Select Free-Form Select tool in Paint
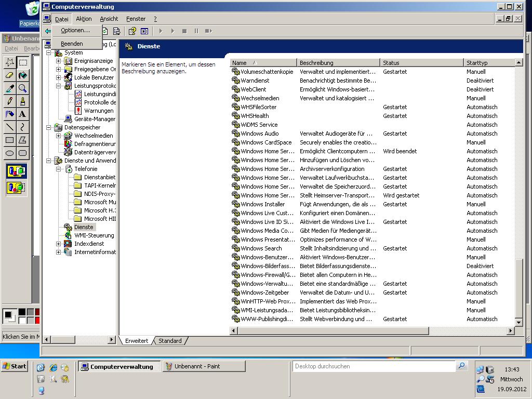Viewport: 532px width, 399px height. point(10,62)
